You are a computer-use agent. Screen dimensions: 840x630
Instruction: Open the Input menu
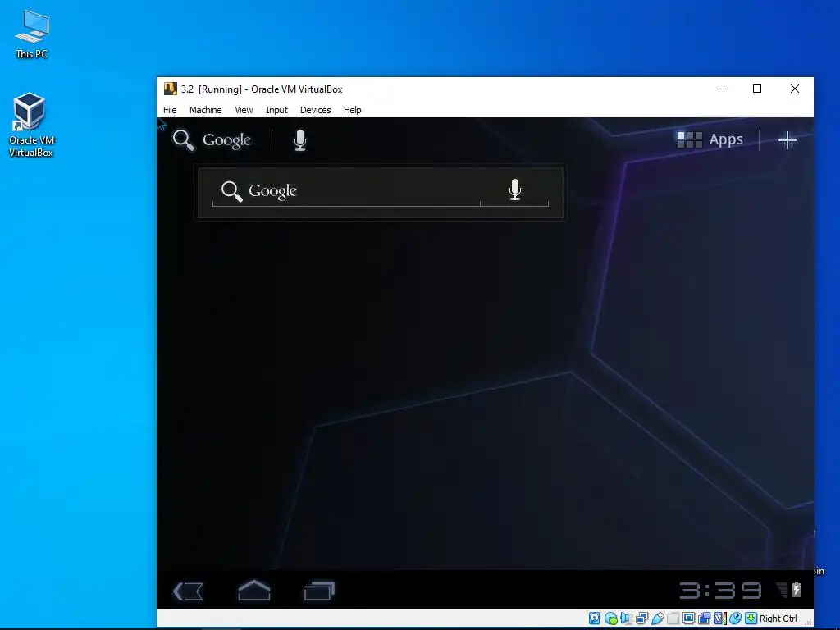click(x=276, y=110)
